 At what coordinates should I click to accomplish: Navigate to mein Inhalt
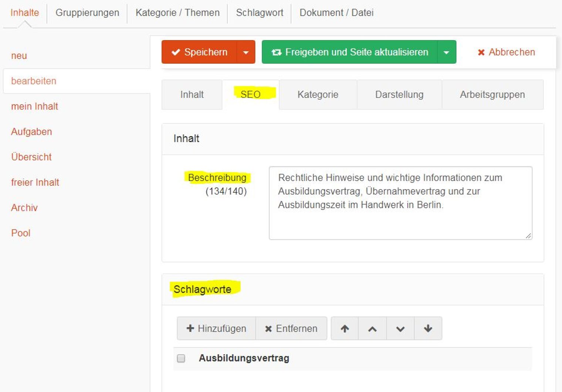[35, 106]
